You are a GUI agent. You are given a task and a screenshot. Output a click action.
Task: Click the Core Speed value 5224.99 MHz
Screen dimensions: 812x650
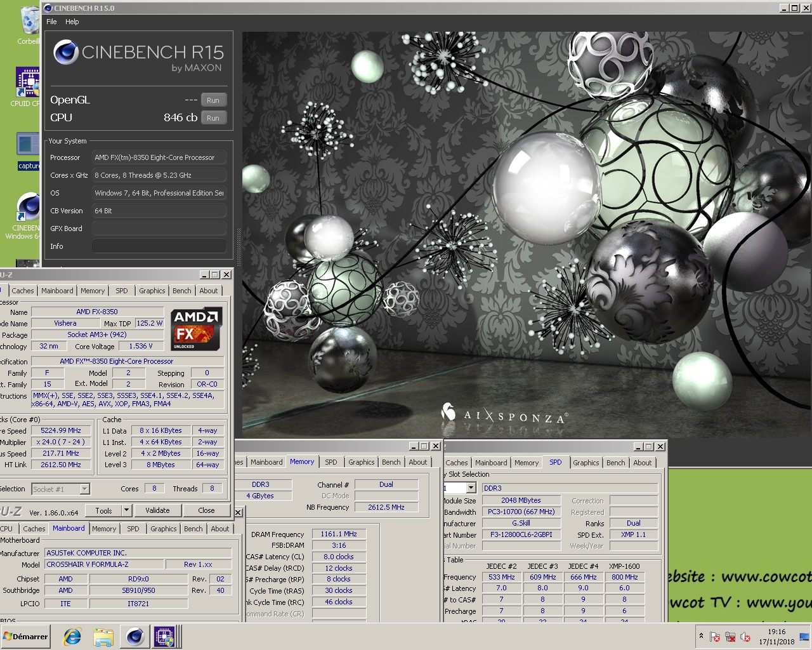[61, 430]
